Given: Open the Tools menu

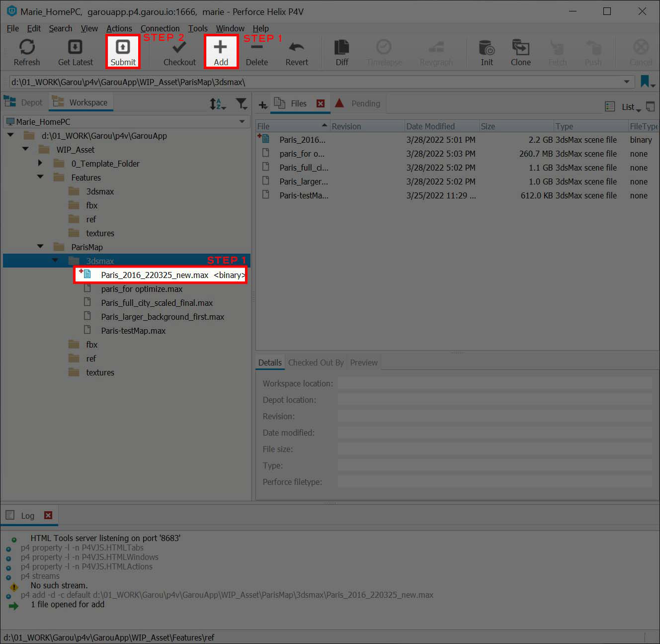Looking at the screenshot, I should 198,28.
